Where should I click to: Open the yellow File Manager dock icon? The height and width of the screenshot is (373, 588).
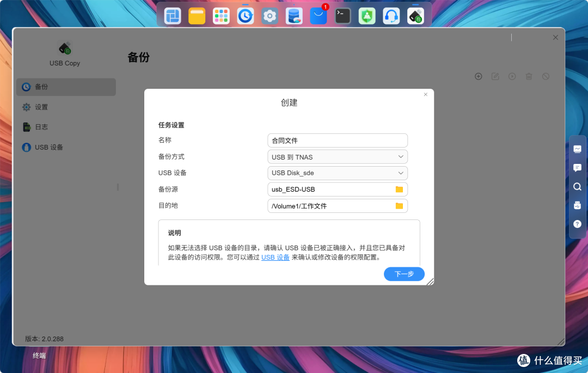click(x=197, y=16)
